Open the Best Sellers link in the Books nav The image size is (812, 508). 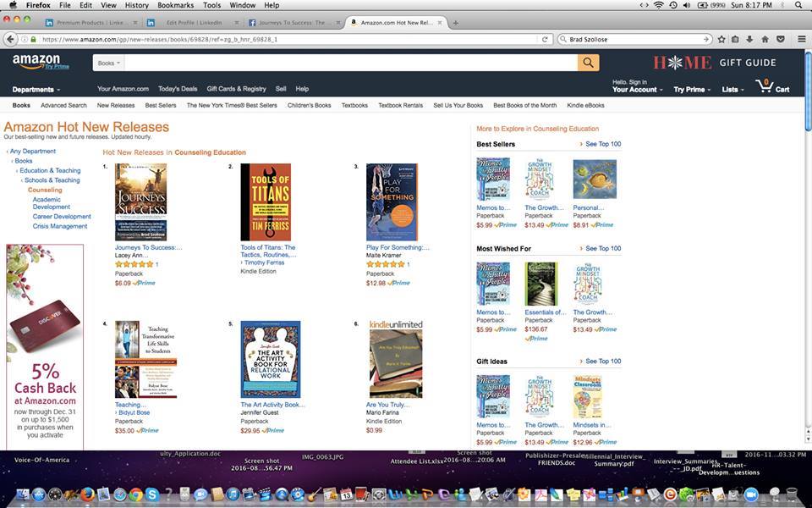[x=161, y=105]
